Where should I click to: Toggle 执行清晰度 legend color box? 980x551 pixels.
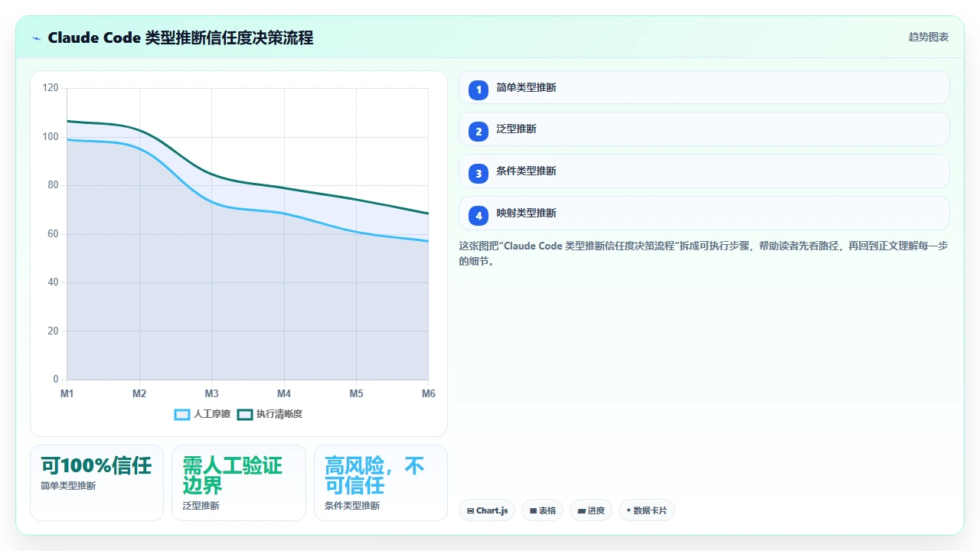[x=245, y=414]
